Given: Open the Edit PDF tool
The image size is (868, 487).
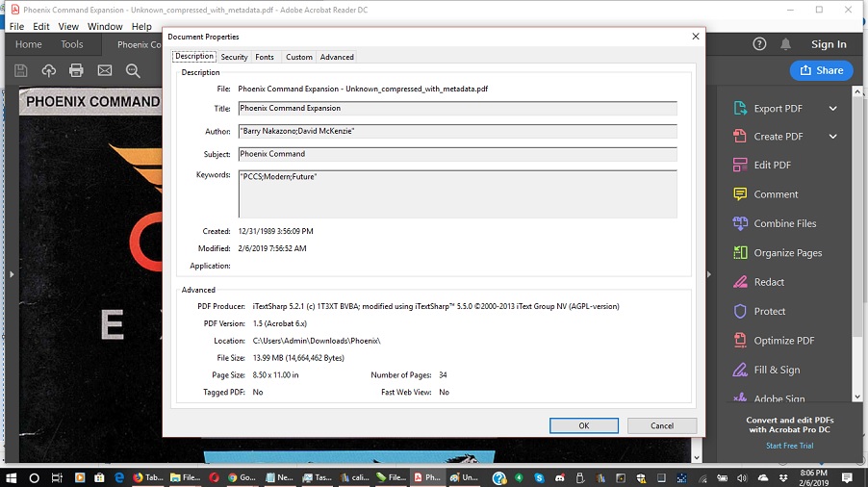Looking at the screenshot, I should [x=762, y=165].
